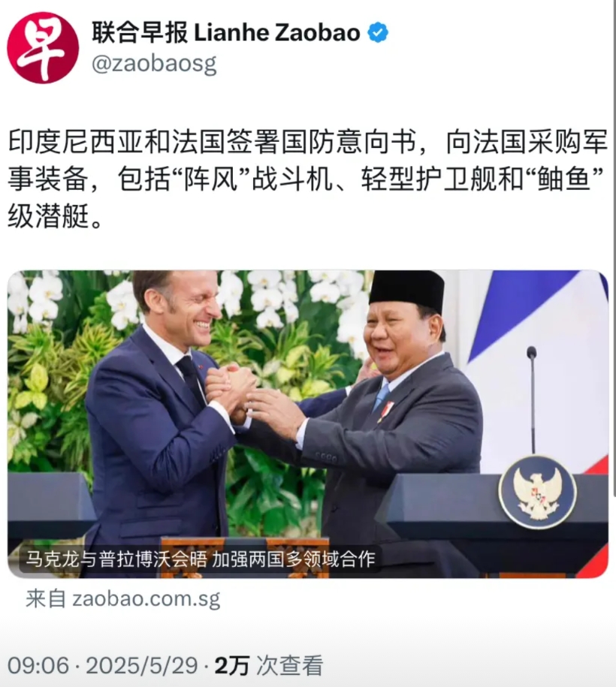
Task: Open the 联合早报 Lianhe Zaobao display name
Action: pyautogui.click(x=226, y=33)
